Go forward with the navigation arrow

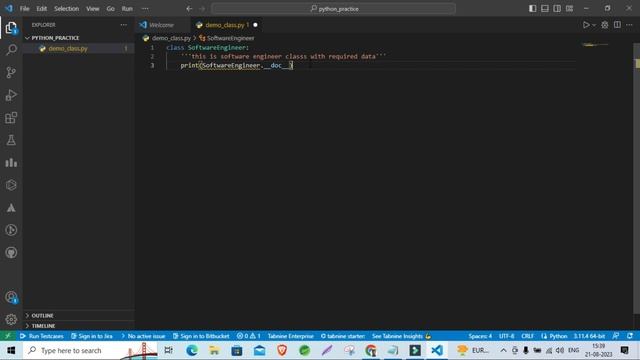(202, 9)
